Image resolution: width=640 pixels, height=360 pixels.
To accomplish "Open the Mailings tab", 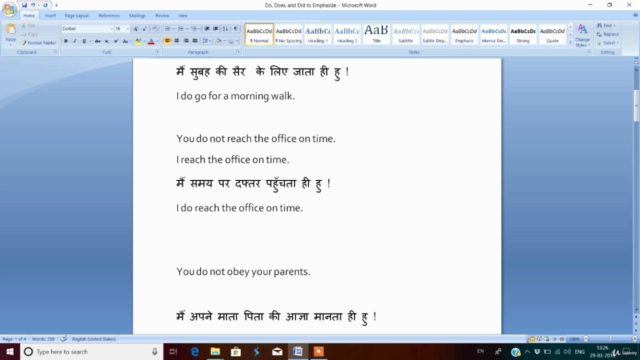I will tap(137, 16).
